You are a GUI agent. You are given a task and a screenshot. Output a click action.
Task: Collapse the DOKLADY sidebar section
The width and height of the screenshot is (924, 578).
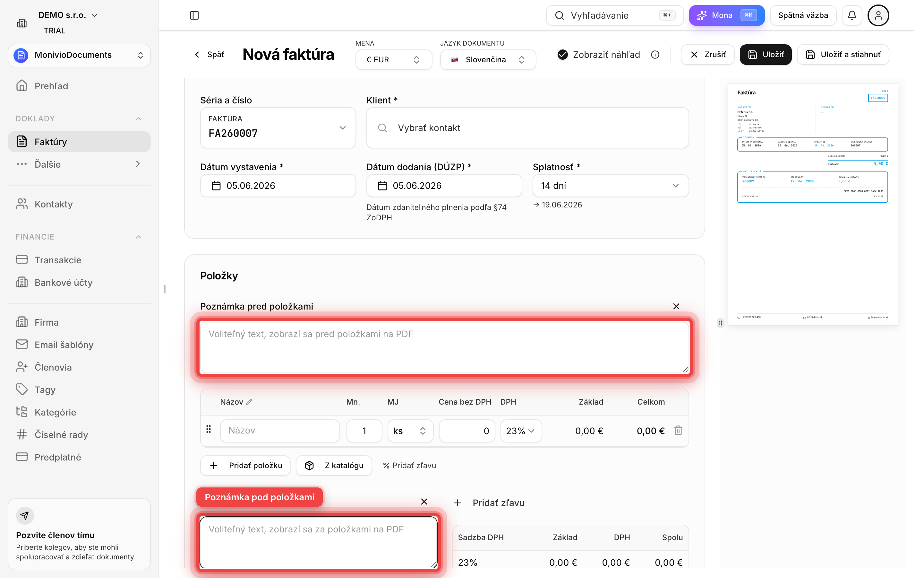point(139,119)
